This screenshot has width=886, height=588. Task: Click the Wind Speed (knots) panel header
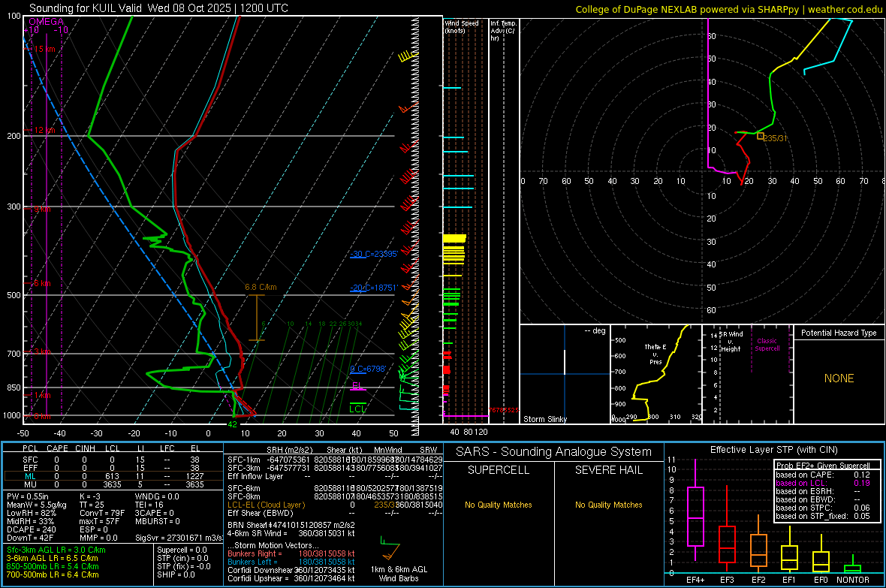[461, 26]
